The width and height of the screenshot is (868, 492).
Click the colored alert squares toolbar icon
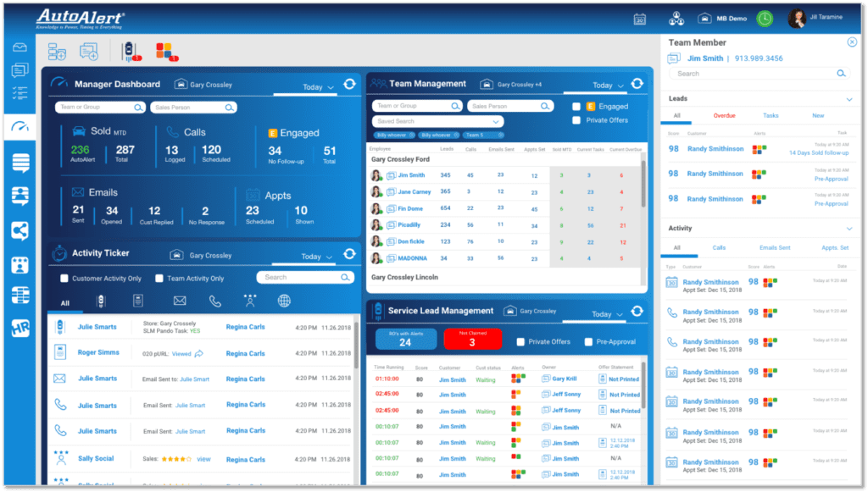tap(165, 52)
